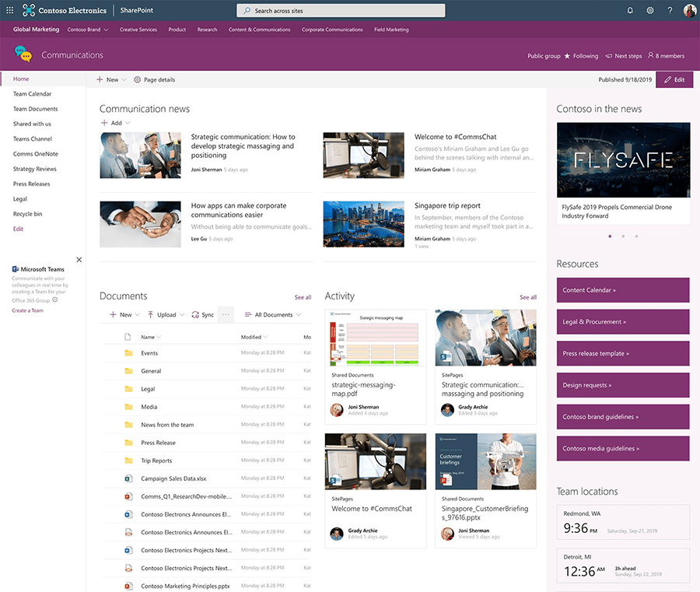View the 8 members list

click(x=666, y=56)
